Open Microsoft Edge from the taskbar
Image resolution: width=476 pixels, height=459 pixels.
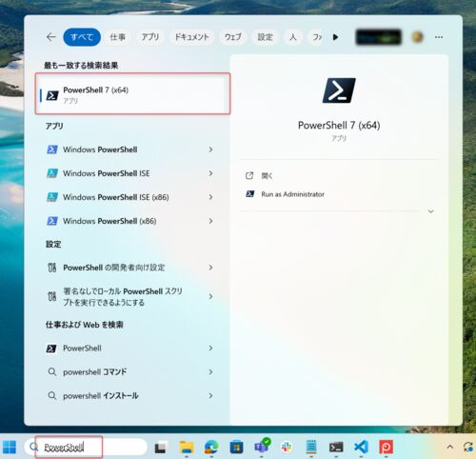tap(211, 448)
